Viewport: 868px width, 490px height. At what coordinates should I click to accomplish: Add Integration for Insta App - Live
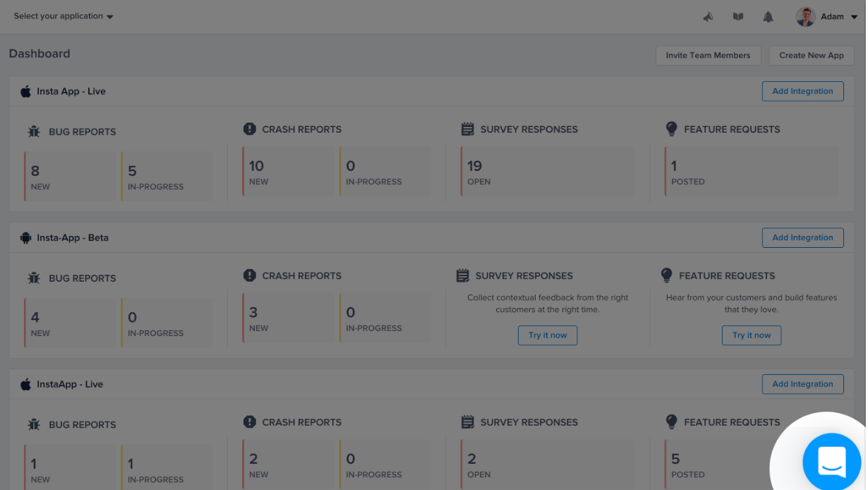click(802, 91)
